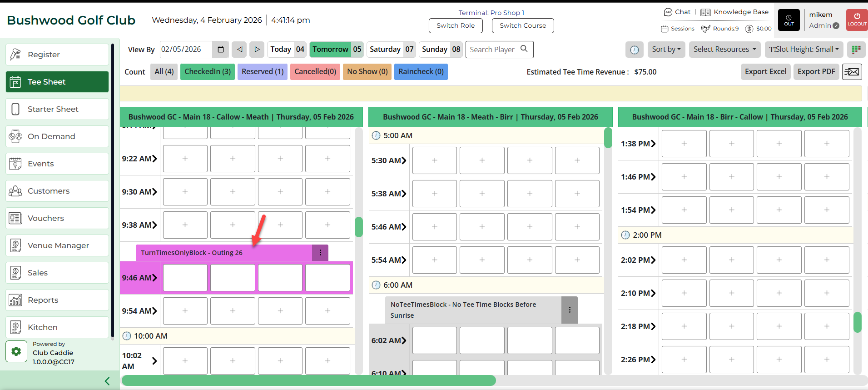Click the Switch Course button
The image size is (868, 390).
coord(522,26)
